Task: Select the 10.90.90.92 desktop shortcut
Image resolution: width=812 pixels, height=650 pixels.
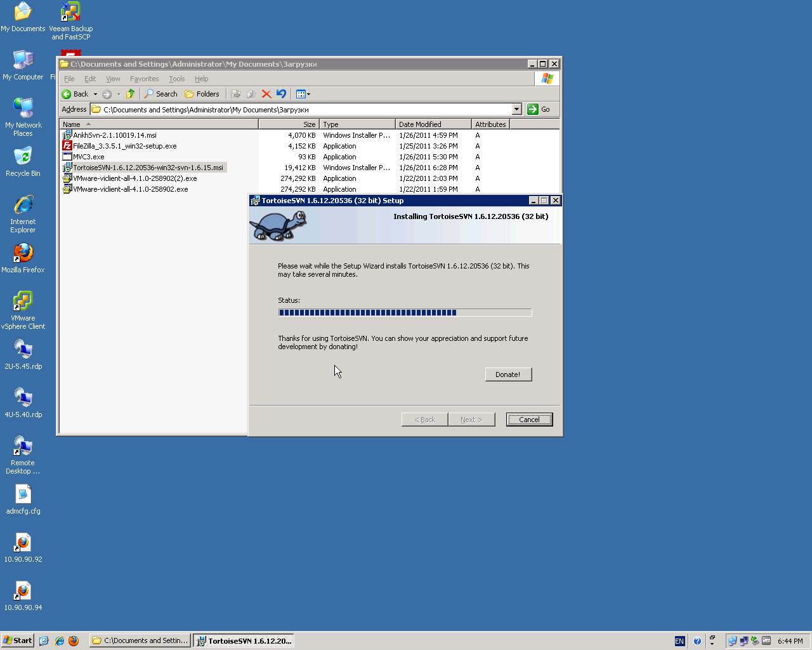Action: 23,548
